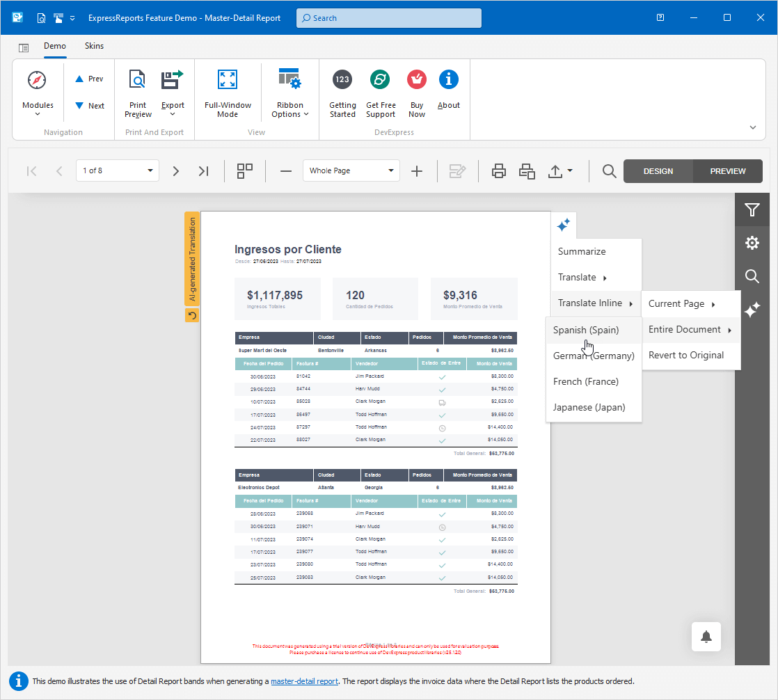
Task: Click the Next navigation button
Action: pos(89,105)
